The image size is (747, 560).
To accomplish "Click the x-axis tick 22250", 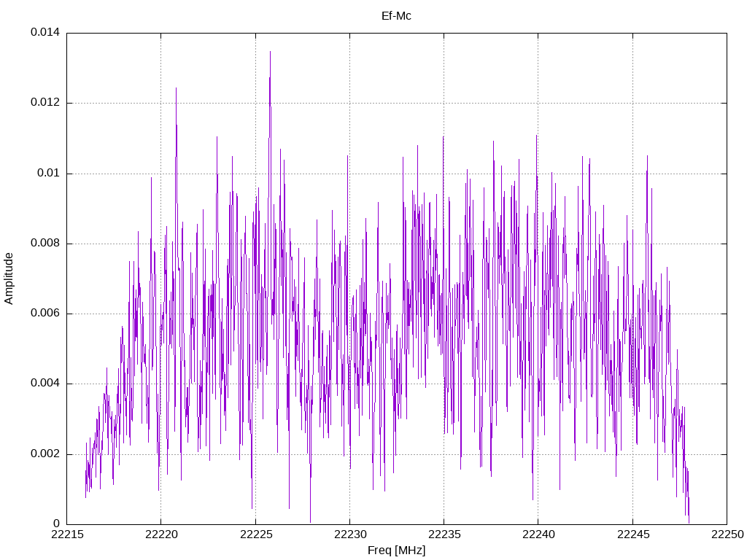I will click(727, 534).
